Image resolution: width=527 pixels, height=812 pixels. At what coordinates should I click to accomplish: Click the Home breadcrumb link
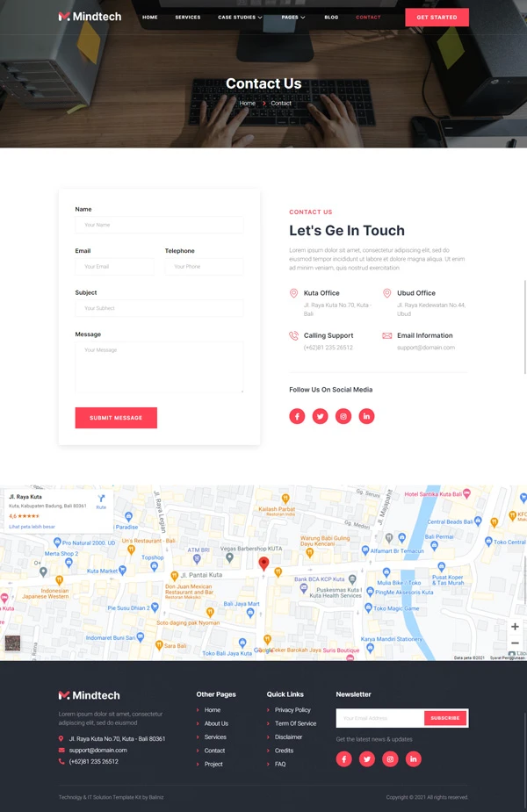pos(247,103)
